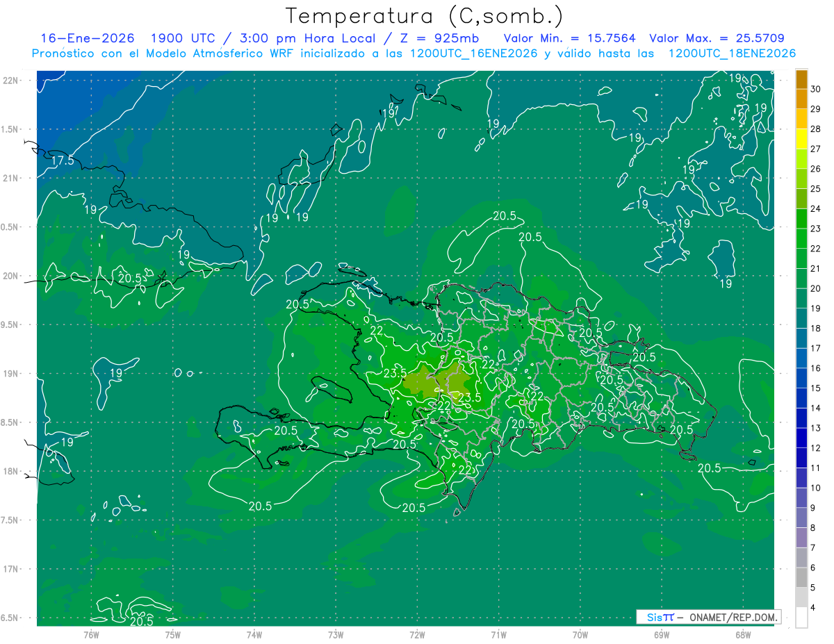
Task: Click the "Valor Min. = 15.7564" readout
Action: [569, 38]
